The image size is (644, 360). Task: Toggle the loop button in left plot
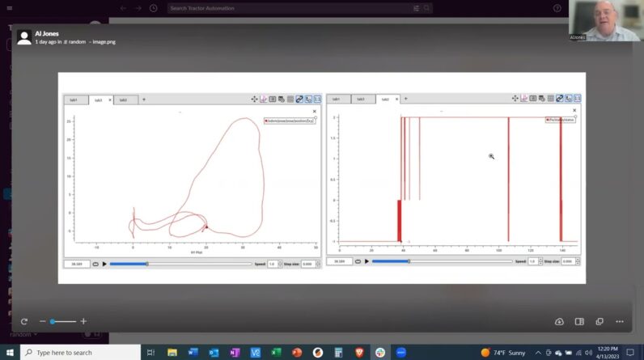click(x=95, y=263)
